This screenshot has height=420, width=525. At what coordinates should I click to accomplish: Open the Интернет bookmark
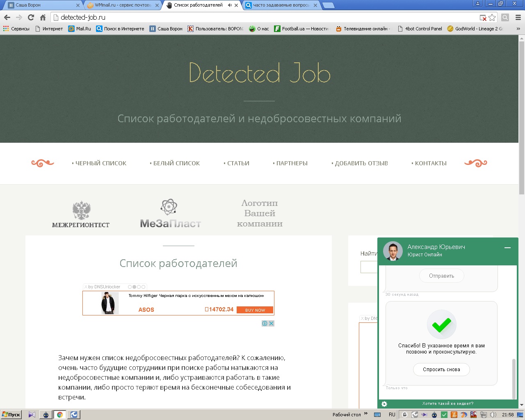[49, 29]
